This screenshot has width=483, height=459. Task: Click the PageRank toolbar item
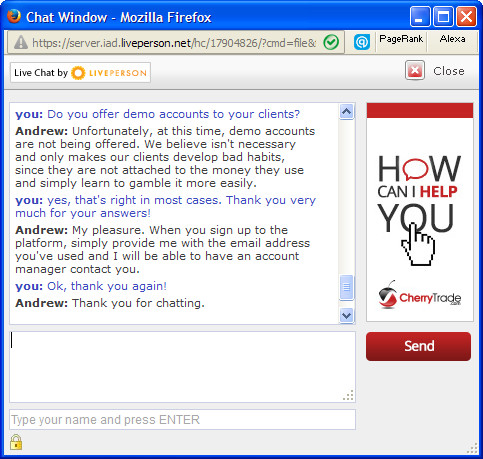point(401,39)
